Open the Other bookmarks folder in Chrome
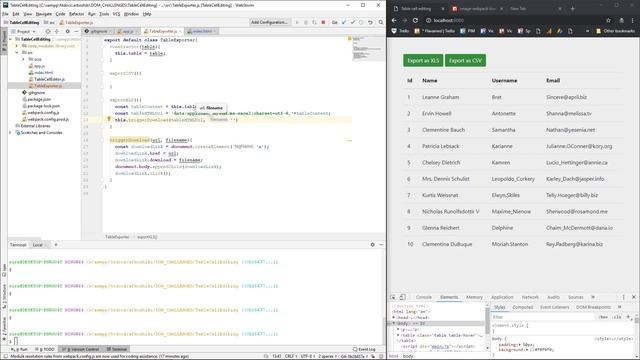Viewport: 640px width, 360px height. pyautogui.click(x=616, y=31)
